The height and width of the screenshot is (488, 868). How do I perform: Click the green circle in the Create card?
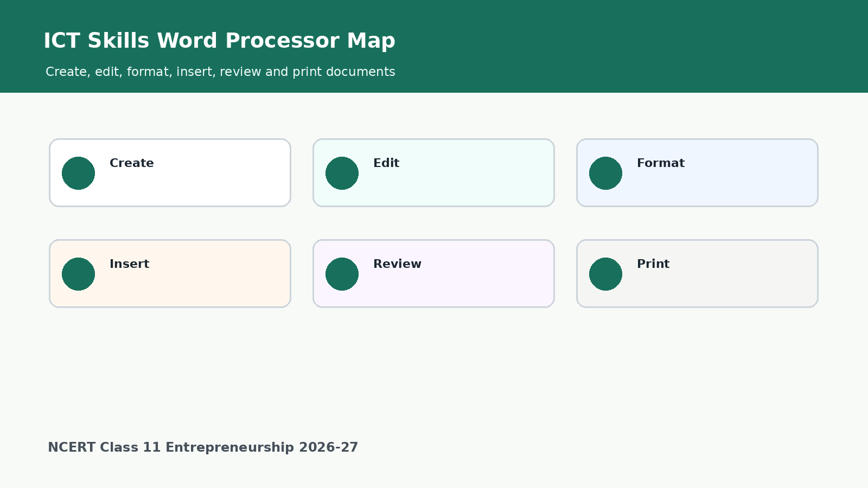[x=78, y=173]
